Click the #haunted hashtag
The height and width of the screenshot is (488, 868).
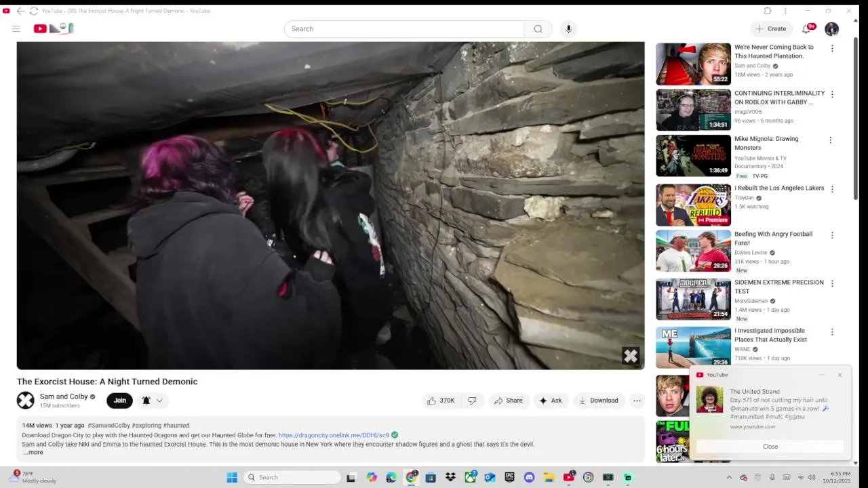(x=176, y=426)
